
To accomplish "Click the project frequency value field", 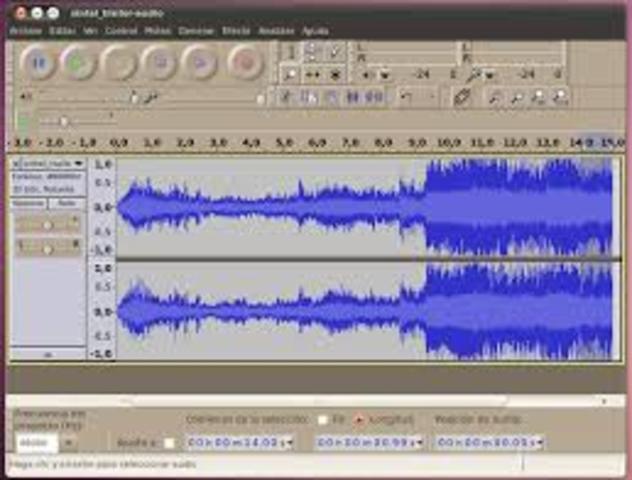I will point(37,443).
